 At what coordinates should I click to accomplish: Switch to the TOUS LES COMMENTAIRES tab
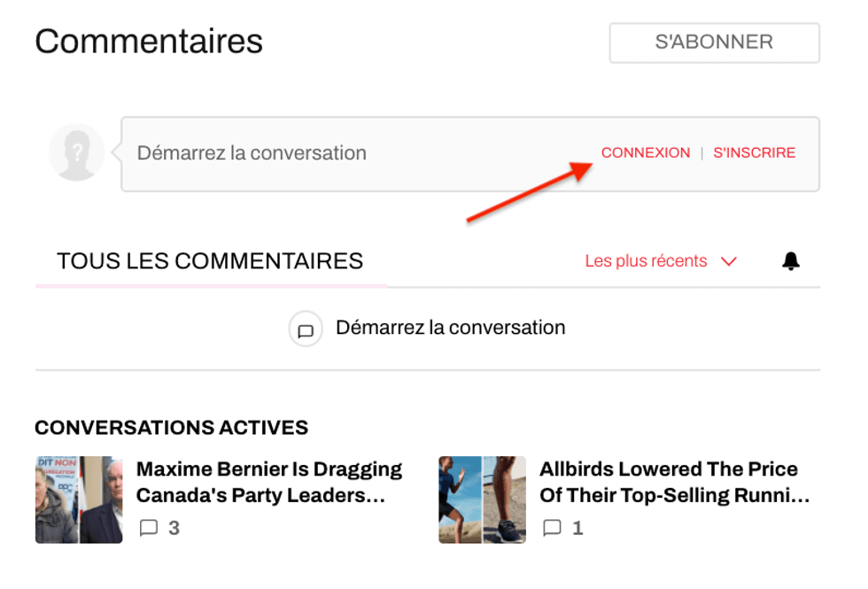tap(210, 260)
